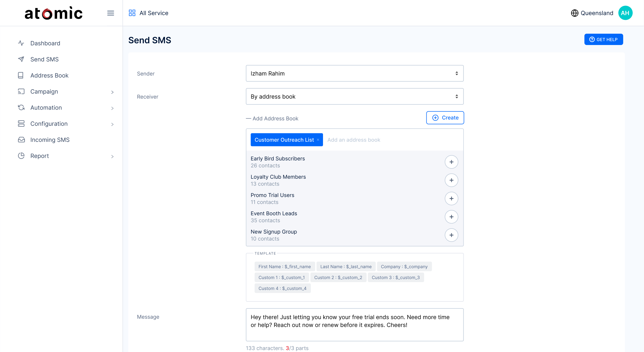Viewport: 644px width, 352px height.
Task: Add Loyalty Club Members with plus icon
Action: 451,180
